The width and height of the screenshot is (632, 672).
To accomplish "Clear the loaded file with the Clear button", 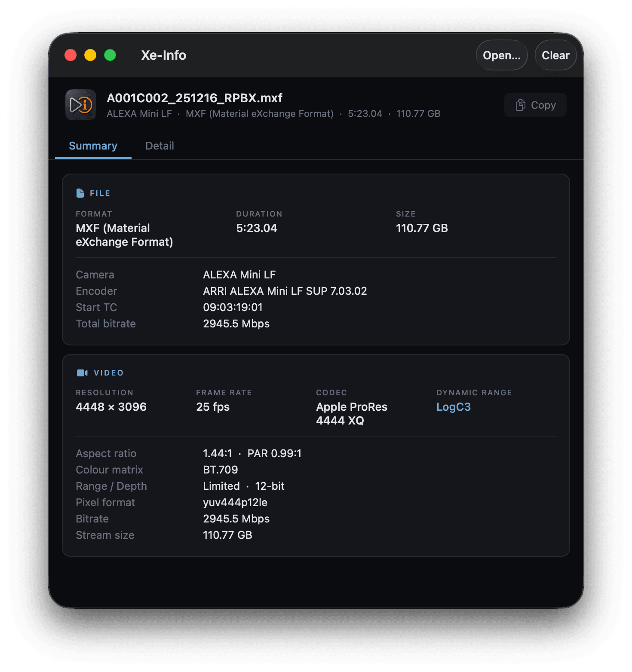I will (x=555, y=55).
